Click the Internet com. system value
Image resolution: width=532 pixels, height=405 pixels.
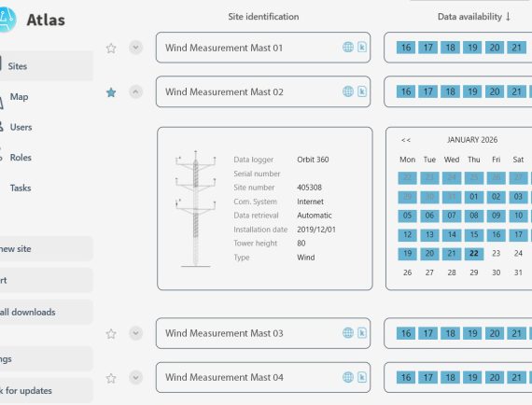[310, 202]
